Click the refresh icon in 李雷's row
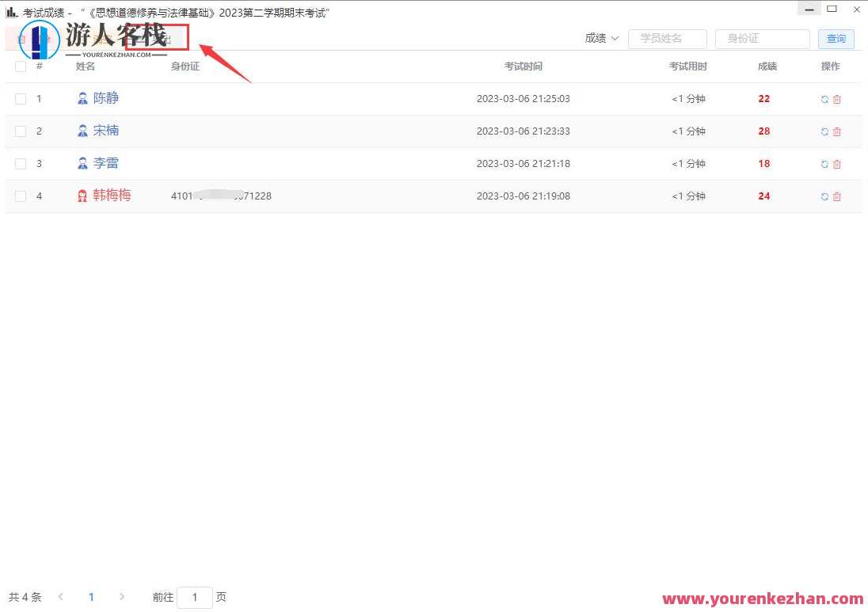868x612 pixels. [824, 164]
